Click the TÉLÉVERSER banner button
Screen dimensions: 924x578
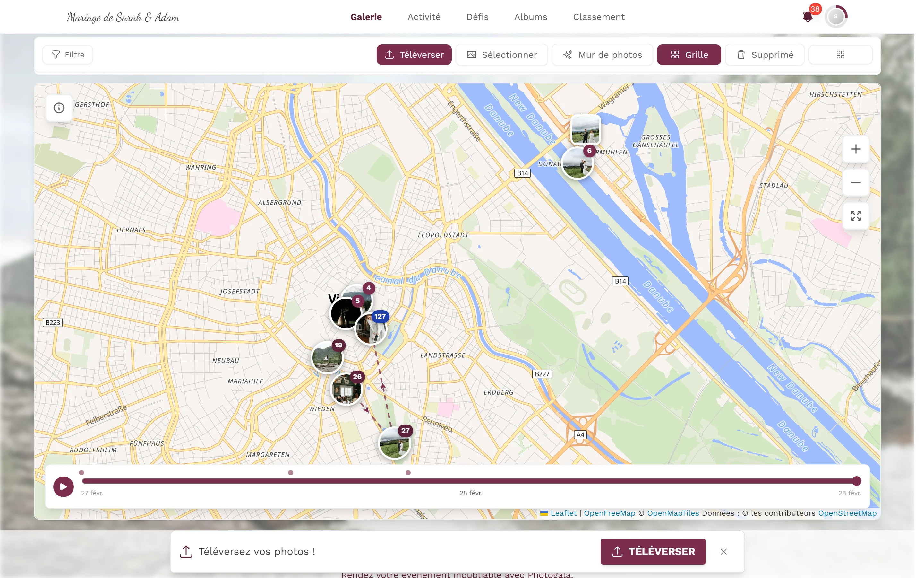pos(653,551)
